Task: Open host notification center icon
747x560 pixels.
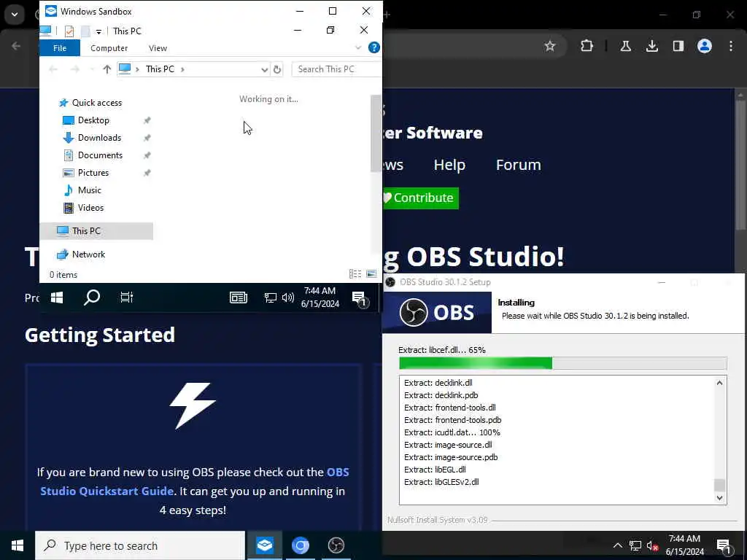Action: (x=724, y=545)
